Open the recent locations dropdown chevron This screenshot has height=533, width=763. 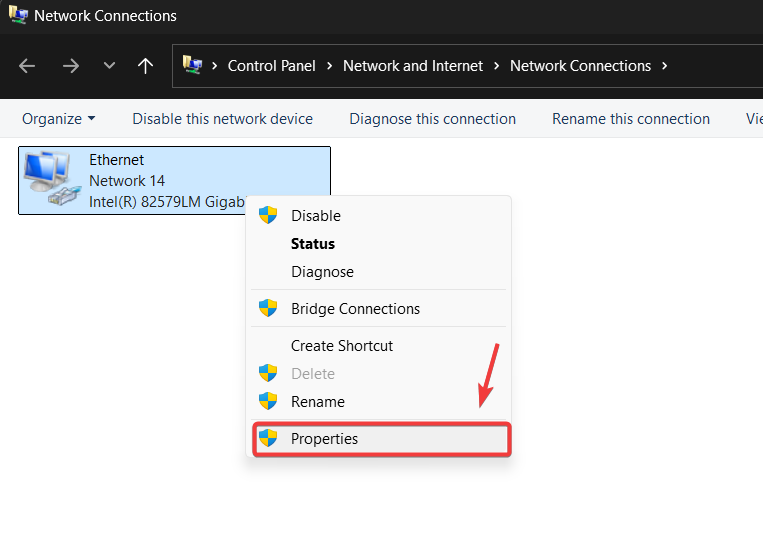(x=109, y=66)
